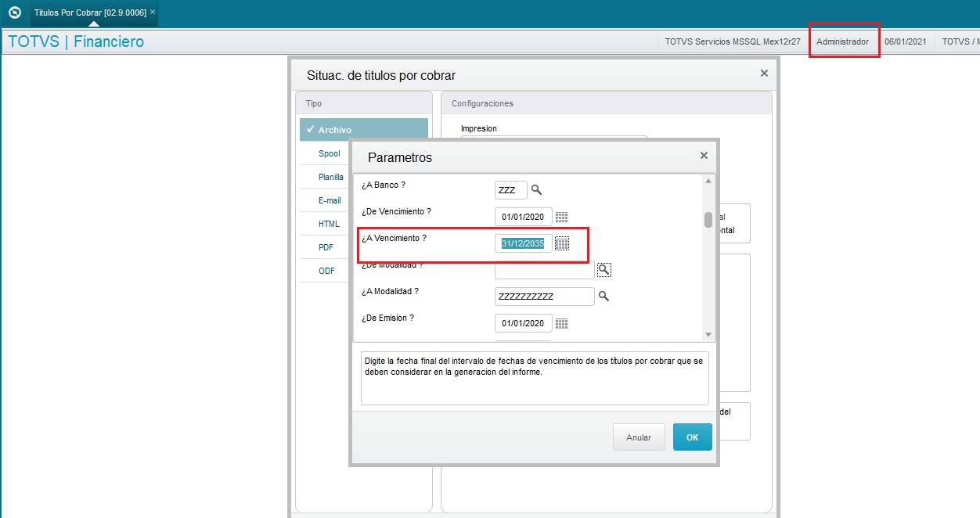This screenshot has width=980, height=518.
Task: Click the Impresion label
Action: click(479, 128)
